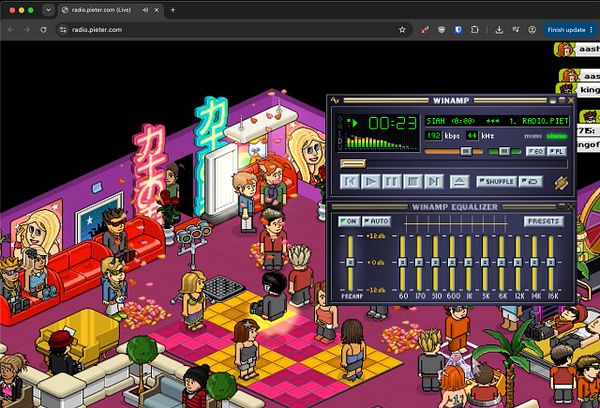Toggle the PL playlist button in Winamp
The width and height of the screenshot is (600, 408).
click(557, 151)
